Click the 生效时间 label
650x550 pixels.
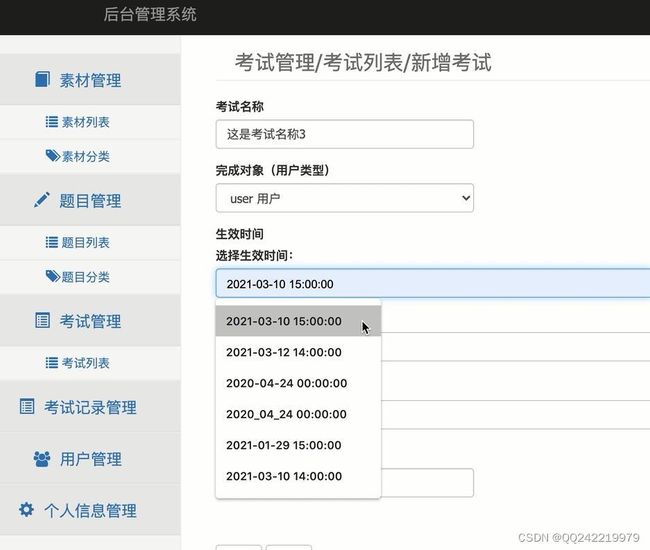coord(240,234)
